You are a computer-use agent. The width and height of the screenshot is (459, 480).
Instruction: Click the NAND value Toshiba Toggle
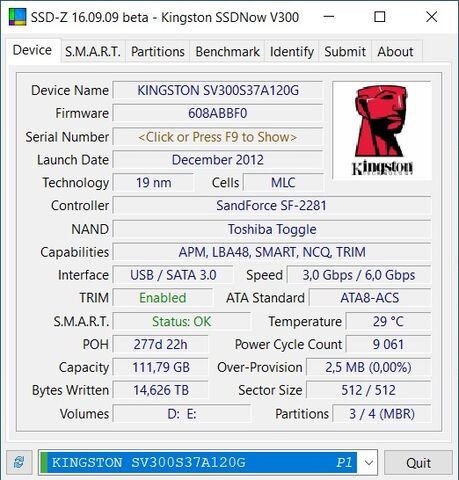click(x=271, y=229)
